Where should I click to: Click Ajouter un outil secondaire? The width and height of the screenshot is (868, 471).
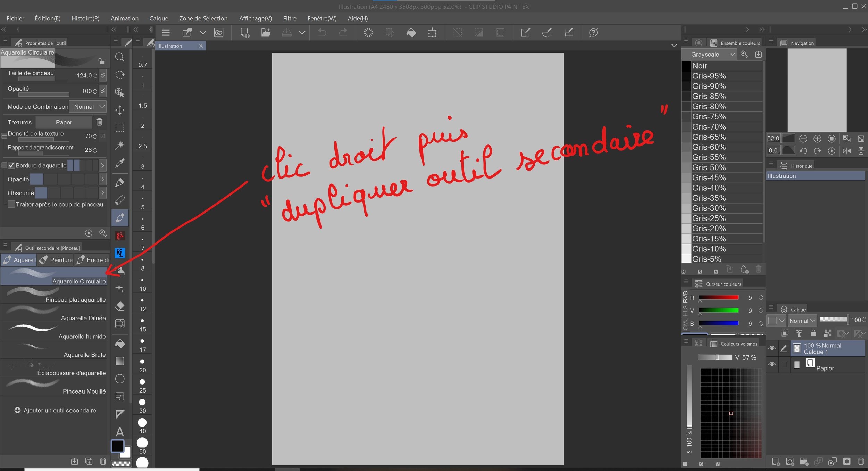pos(55,410)
